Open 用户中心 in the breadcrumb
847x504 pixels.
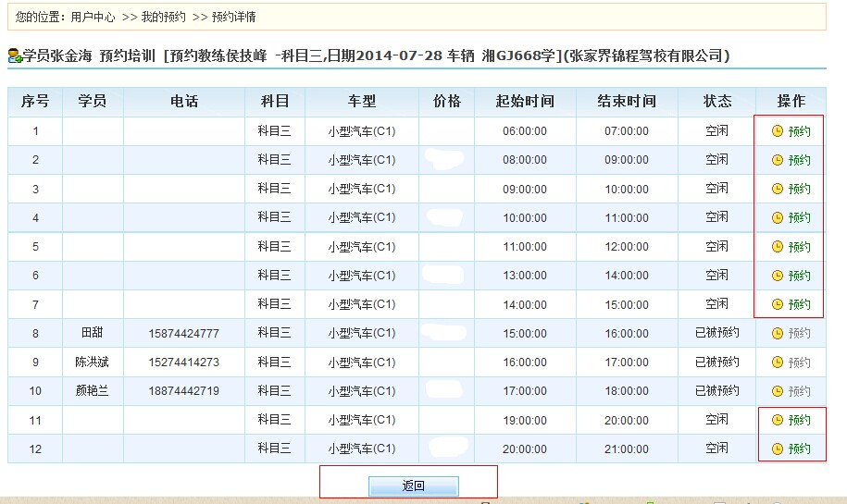point(93,17)
